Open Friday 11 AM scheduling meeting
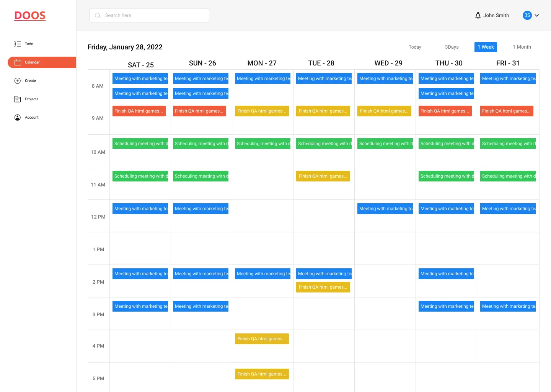Viewport: 551px width, 392px height. click(508, 176)
